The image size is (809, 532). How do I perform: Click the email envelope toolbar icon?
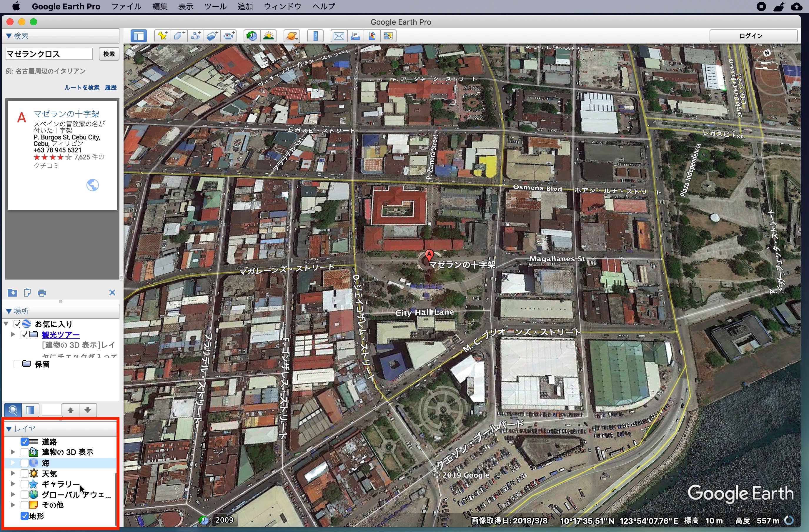[339, 36]
